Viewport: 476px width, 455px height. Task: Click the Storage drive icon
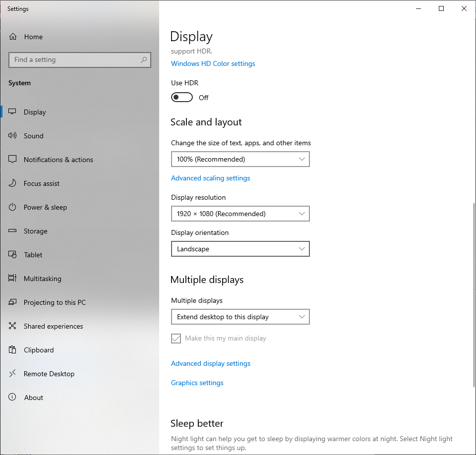click(x=12, y=230)
